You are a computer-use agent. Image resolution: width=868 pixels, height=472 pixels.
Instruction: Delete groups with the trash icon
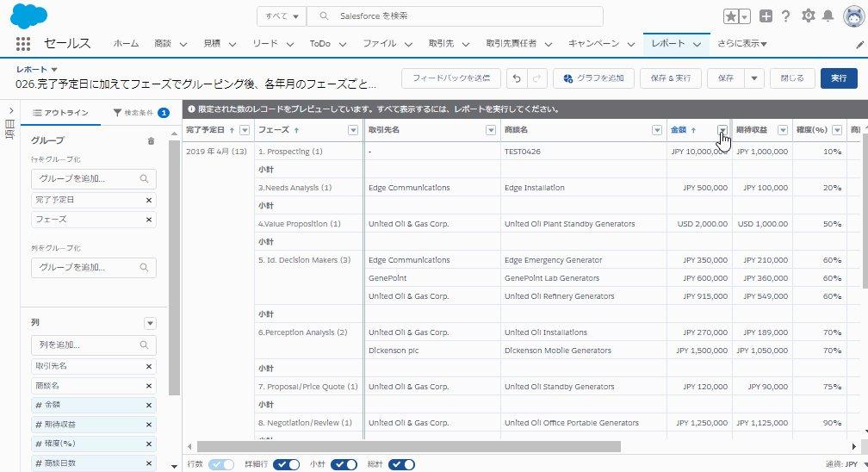(152, 141)
